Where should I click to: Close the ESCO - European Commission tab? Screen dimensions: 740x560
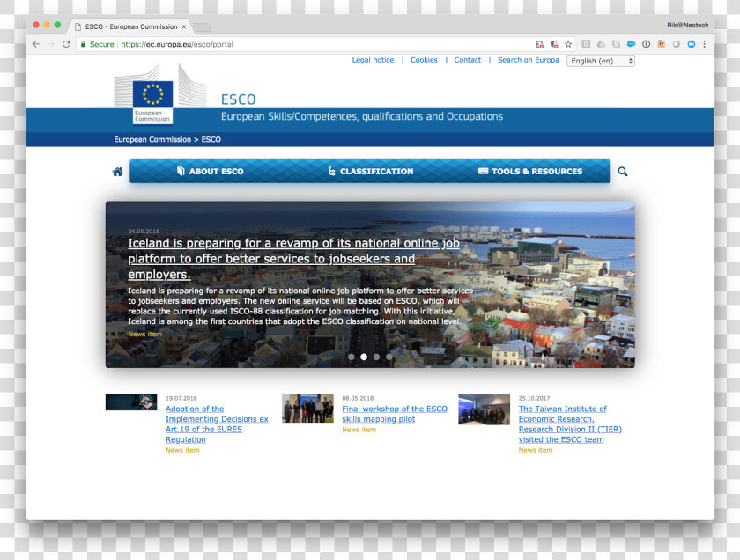pyautogui.click(x=184, y=26)
